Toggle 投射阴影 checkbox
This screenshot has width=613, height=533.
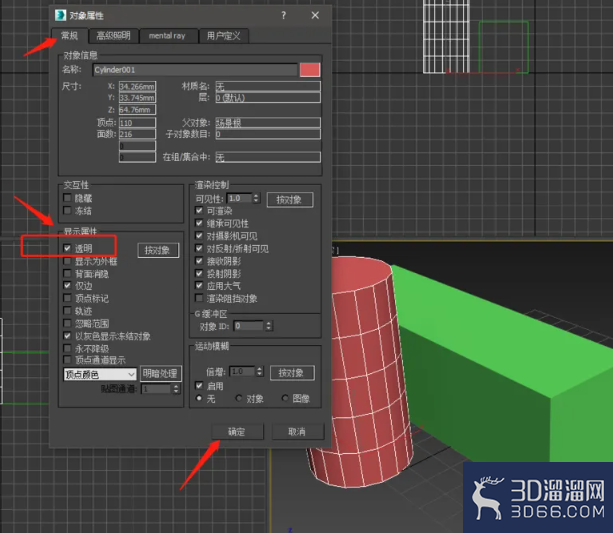(199, 273)
